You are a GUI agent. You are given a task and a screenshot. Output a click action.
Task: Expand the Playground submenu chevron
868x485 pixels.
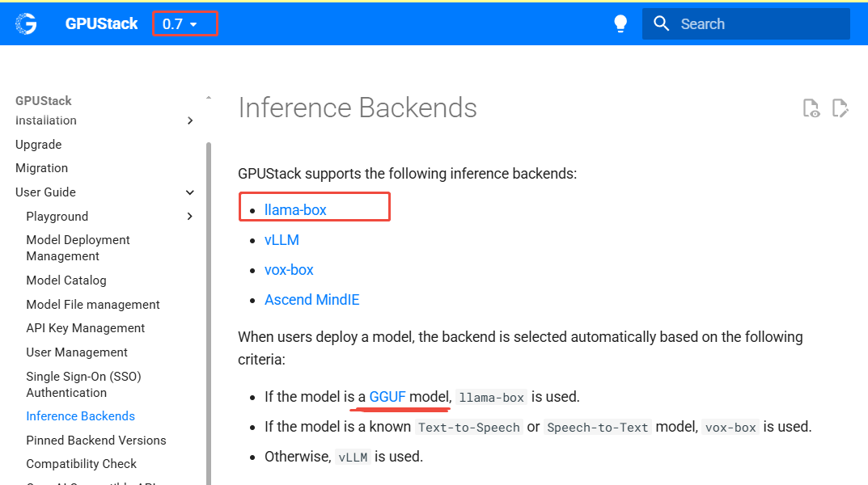pos(190,217)
